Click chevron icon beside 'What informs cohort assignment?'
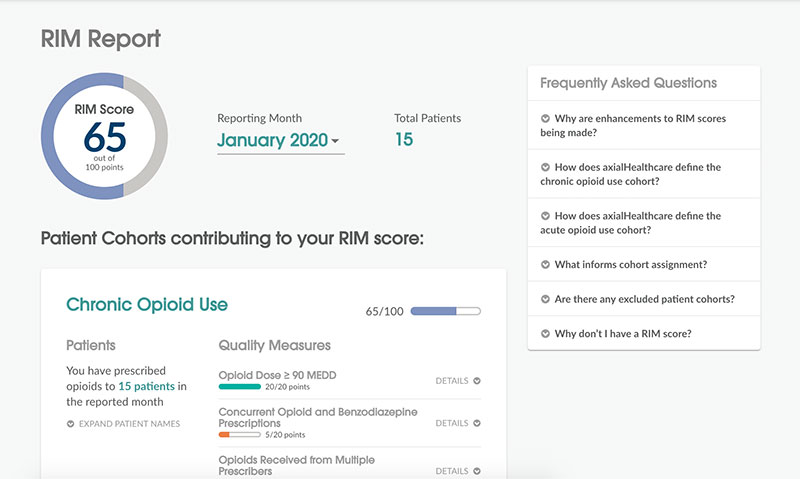This screenshot has width=800, height=479. (x=545, y=265)
